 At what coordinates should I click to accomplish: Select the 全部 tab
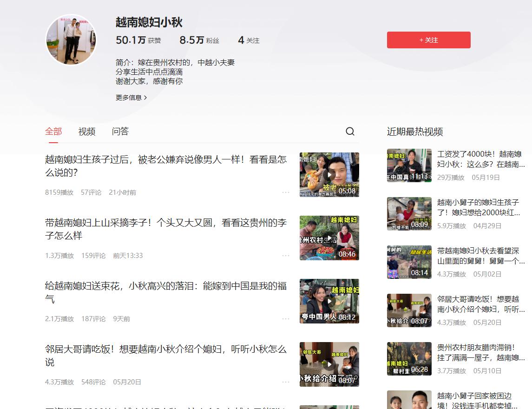[53, 132]
